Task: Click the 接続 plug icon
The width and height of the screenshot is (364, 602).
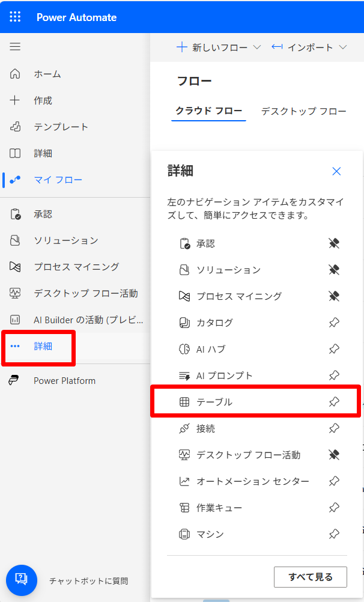Action: point(184,428)
